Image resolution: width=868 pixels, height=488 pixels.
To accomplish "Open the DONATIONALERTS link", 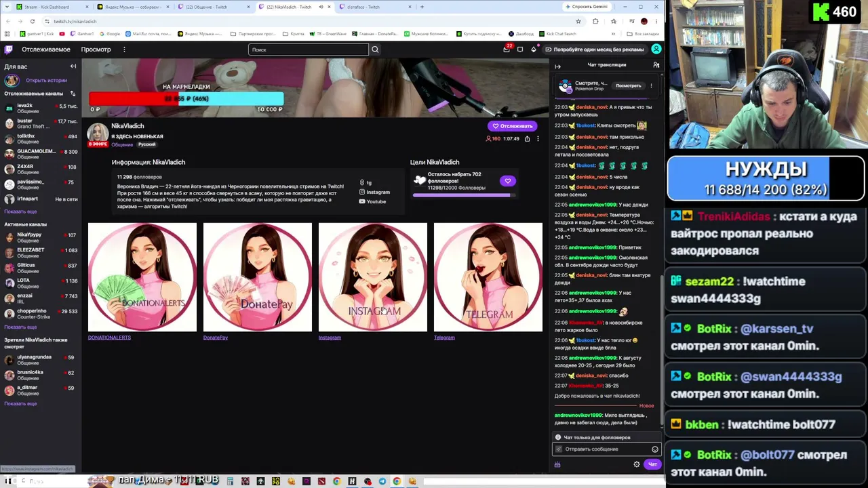I will tap(109, 338).
